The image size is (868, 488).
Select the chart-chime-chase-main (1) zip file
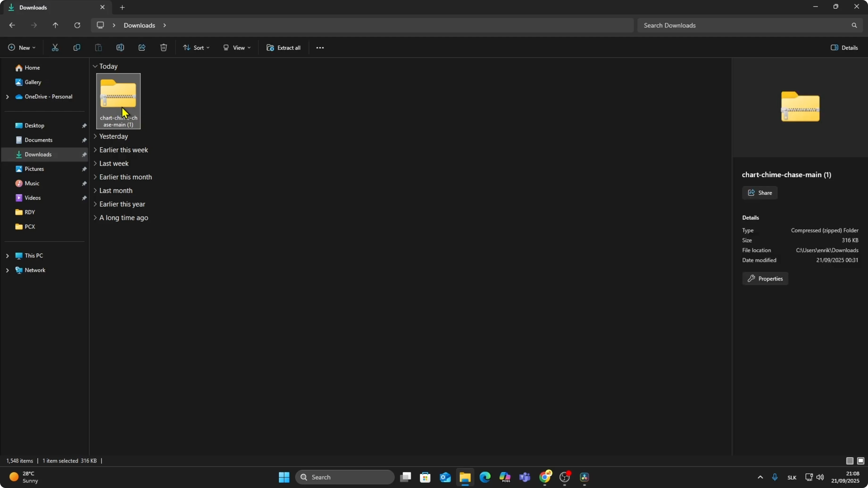[118, 101]
